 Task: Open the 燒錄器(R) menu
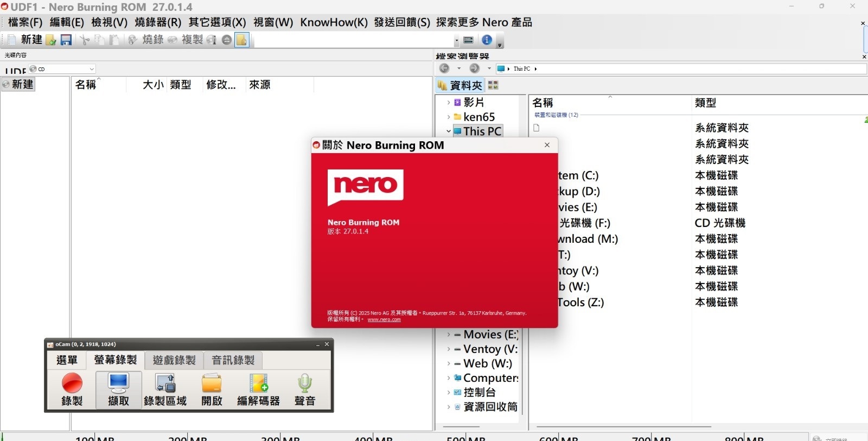(158, 22)
